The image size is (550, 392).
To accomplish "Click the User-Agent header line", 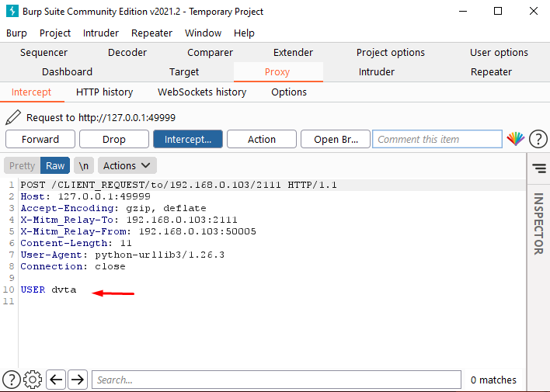I will click(x=123, y=255).
